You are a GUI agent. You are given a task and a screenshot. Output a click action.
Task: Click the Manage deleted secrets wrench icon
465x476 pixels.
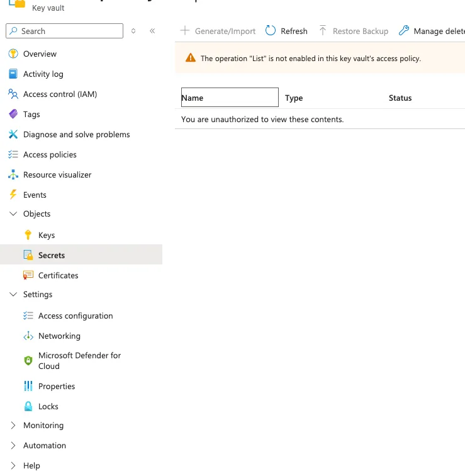coord(404,31)
